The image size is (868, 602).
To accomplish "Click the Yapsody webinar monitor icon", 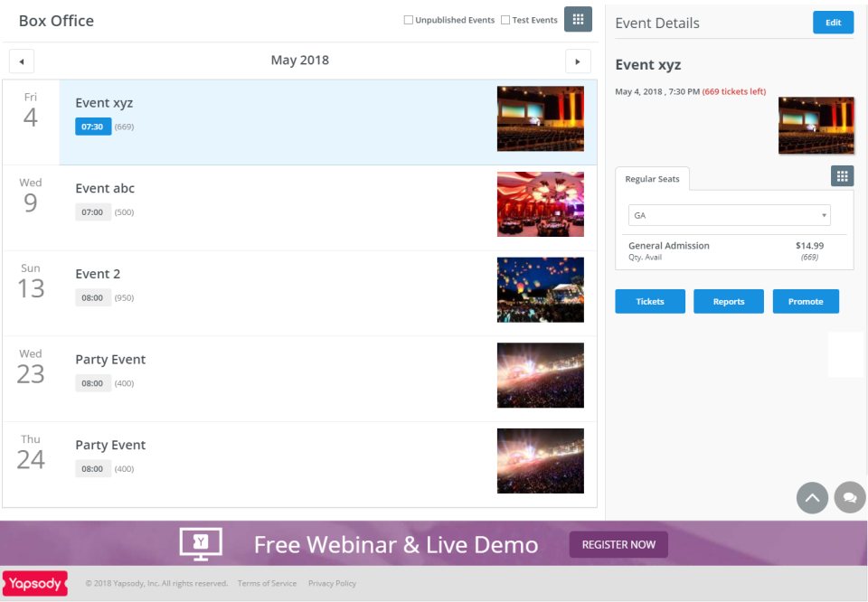I will pyautogui.click(x=201, y=543).
